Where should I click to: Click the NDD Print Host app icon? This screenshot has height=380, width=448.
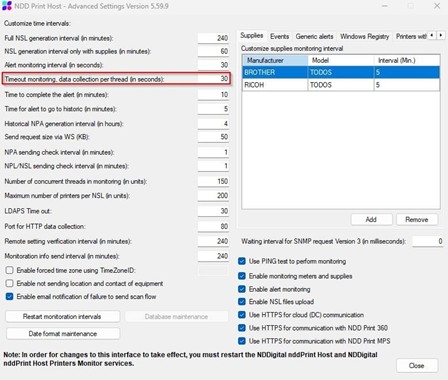[x=6, y=6]
